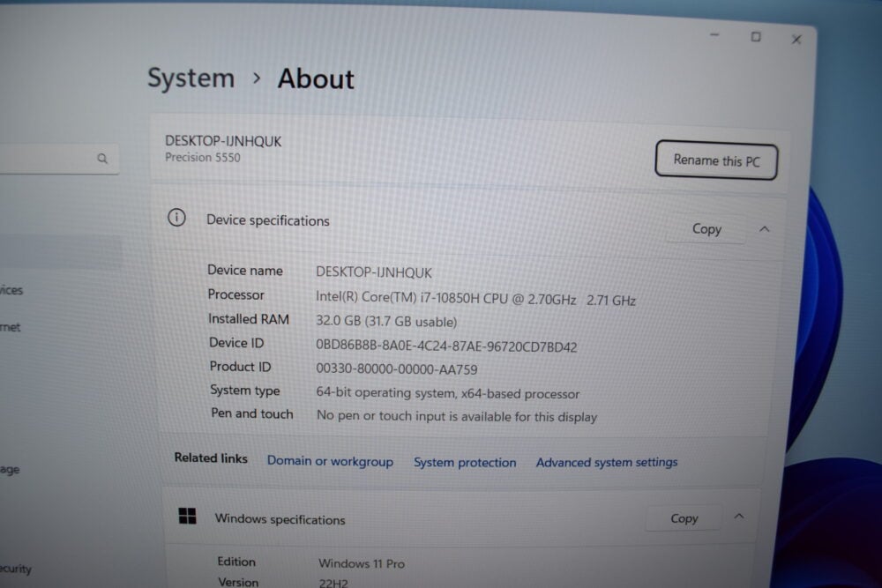This screenshot has height=588, width=882.
Task: Click the Windows specifications heading
Action: 280,519
